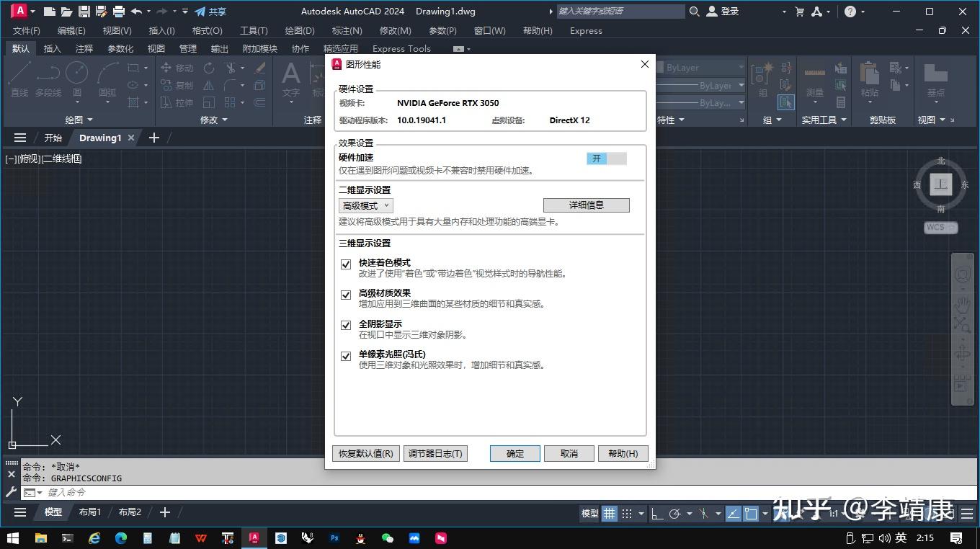Activate the 复制 (Copy) modify tool
Image resolution: width=980 pixels, height=549 pixels.
(177, 85)
